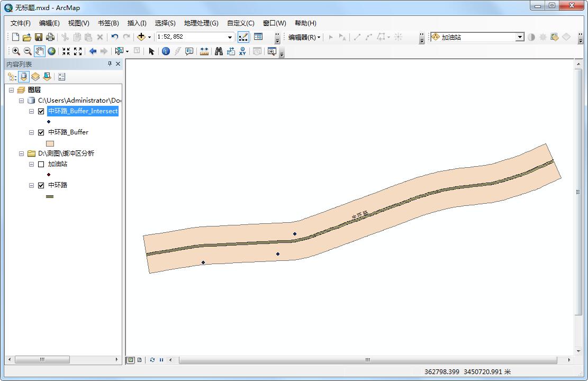Open the Find binoculars tool

[219, 51]
